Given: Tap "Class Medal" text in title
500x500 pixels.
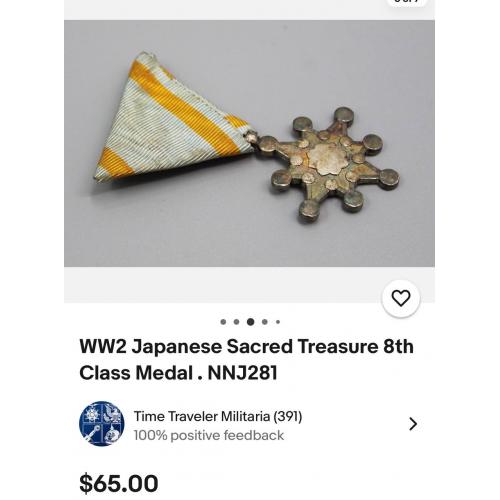Looking at the screenshot, I should 136,373.
